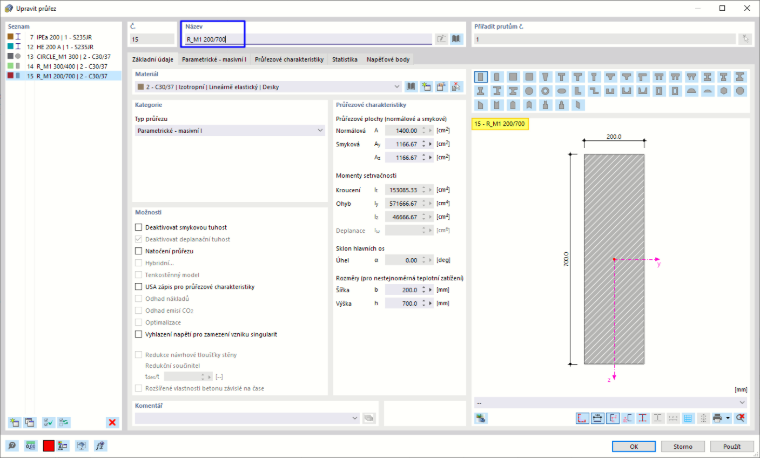This screenshot has width=760, height=458.
Task: Open search icon in bottom-left toolbar
Action: [12, 445]
